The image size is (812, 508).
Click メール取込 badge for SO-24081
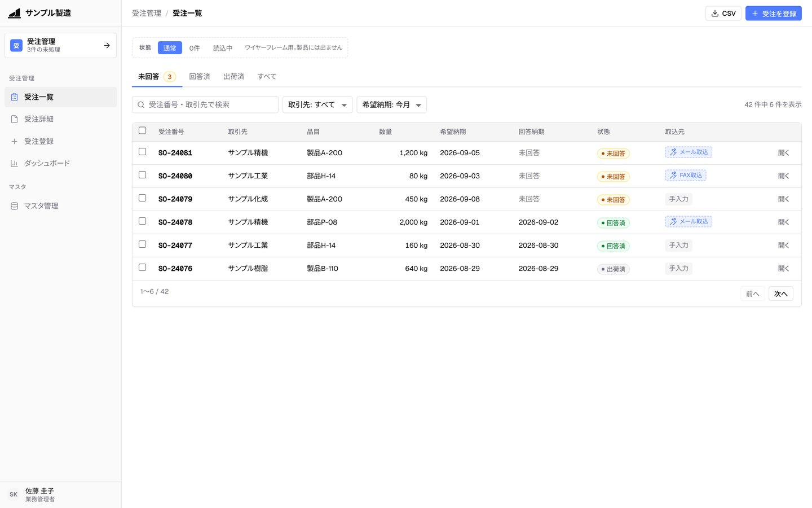(x=689, y=152)
